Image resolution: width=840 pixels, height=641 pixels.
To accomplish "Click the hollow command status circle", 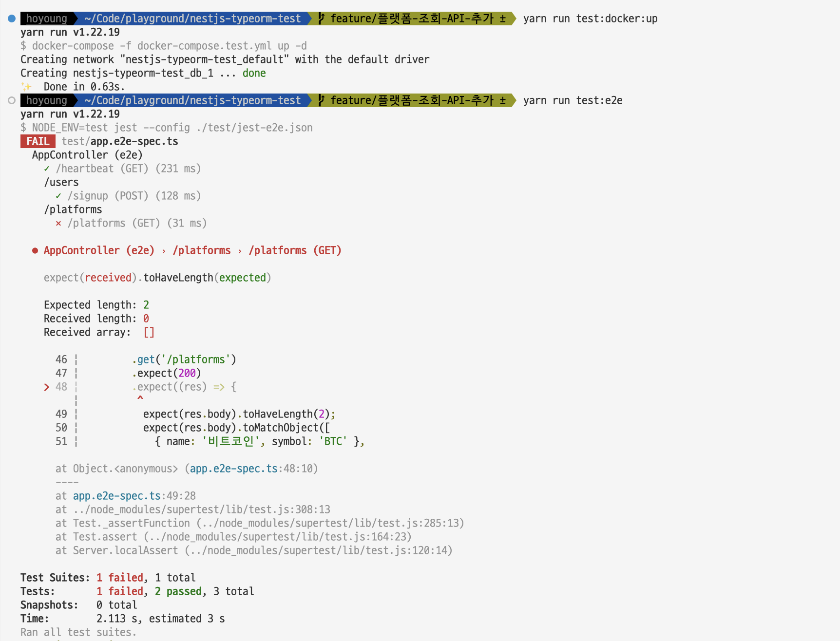I will coord(12,100).
